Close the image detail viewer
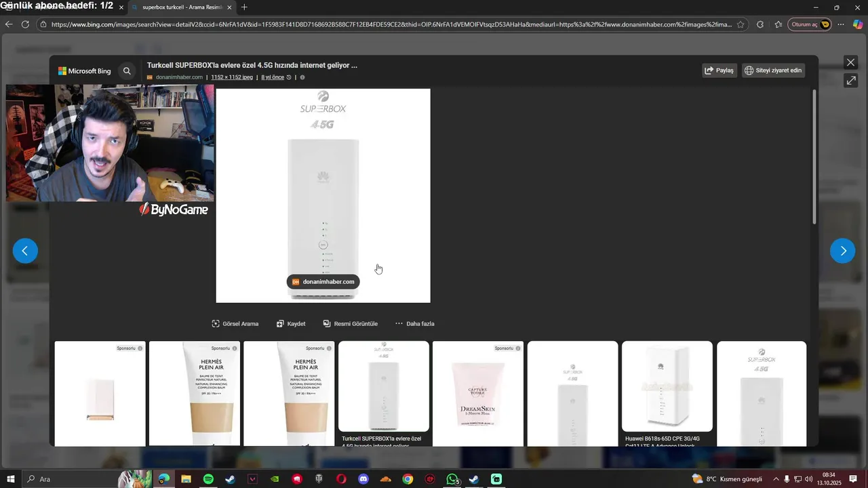 [x=850, y=62]
